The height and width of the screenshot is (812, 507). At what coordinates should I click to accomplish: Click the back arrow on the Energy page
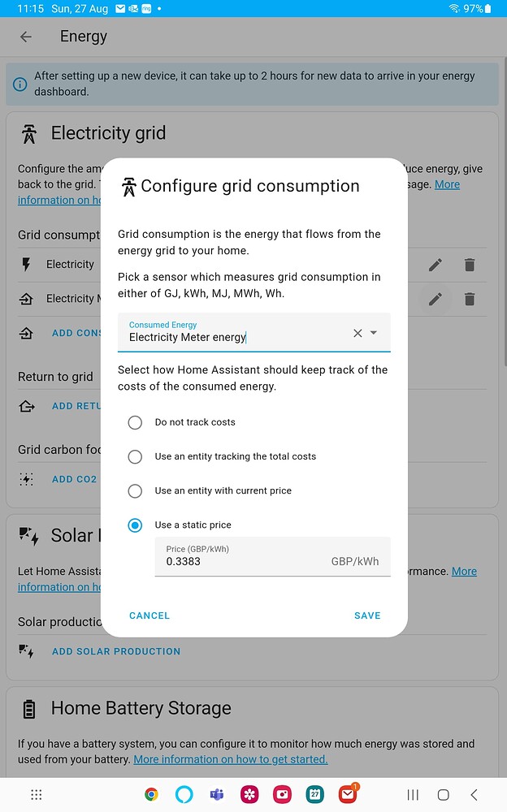(24, 37)
